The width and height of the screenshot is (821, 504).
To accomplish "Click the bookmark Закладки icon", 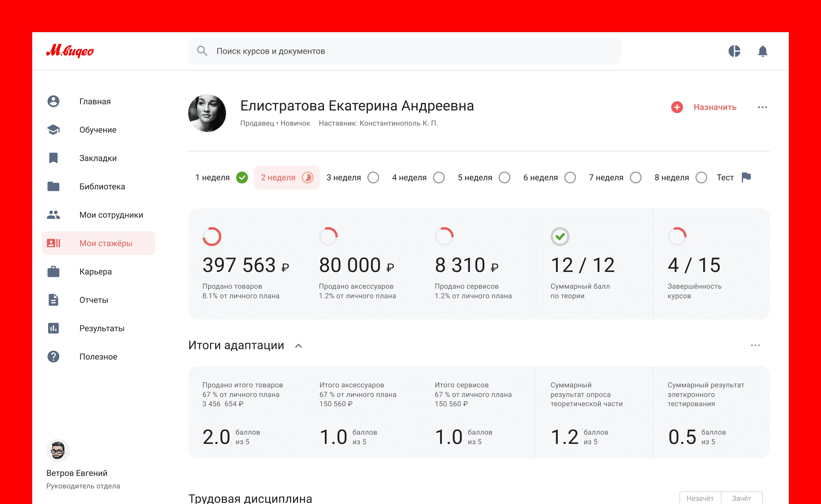I will coord(53,158).
